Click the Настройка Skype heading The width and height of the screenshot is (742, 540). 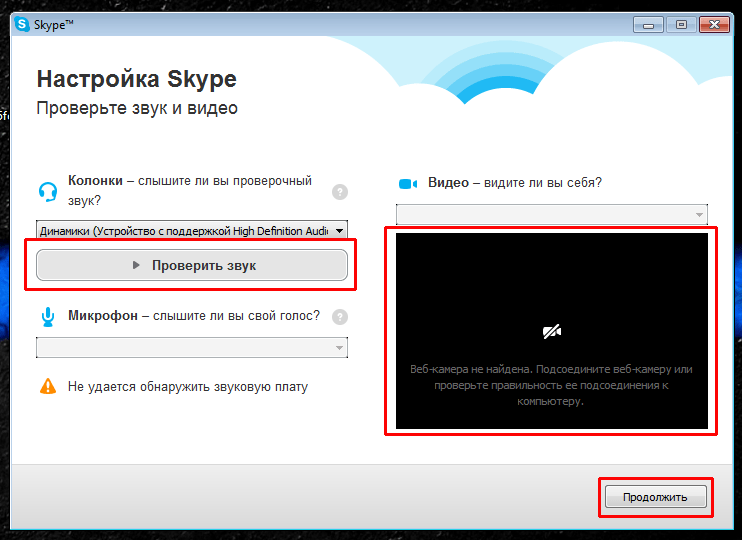pos(137,79)
